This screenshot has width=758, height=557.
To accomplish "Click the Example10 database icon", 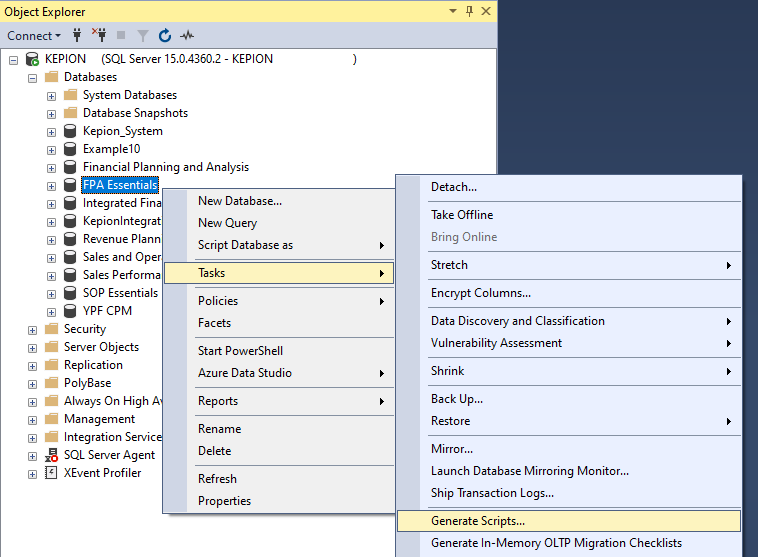I will (70, 149).
